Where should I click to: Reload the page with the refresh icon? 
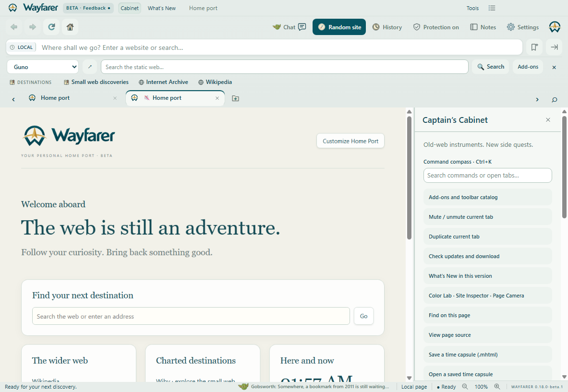point(51,27)
